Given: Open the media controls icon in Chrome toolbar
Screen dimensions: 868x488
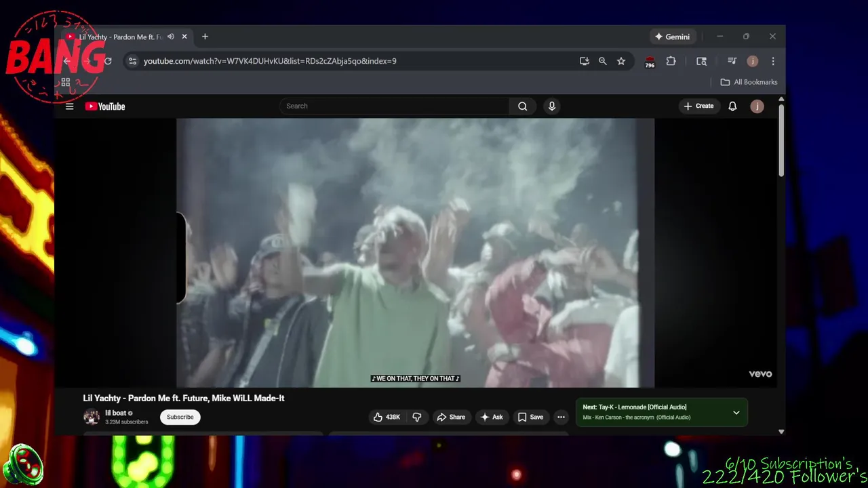Looking at the screenshot, I should point(732,61).
